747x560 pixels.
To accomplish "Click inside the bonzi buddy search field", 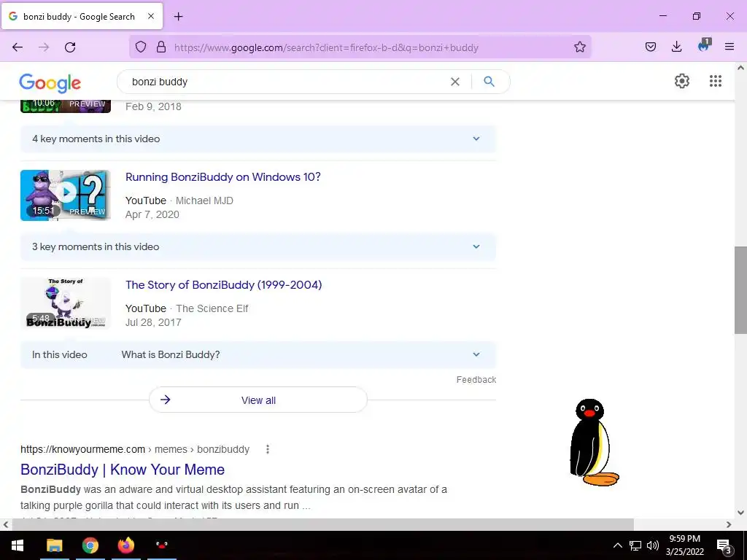I will [286, 82].
